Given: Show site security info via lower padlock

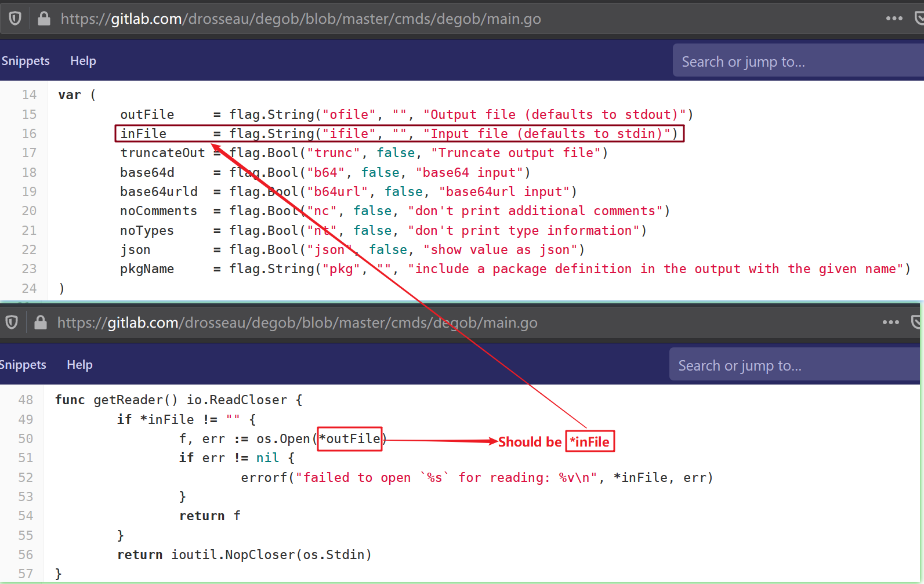Looking at the screenshot, I should pyautogui.click(x=41, y=322).
